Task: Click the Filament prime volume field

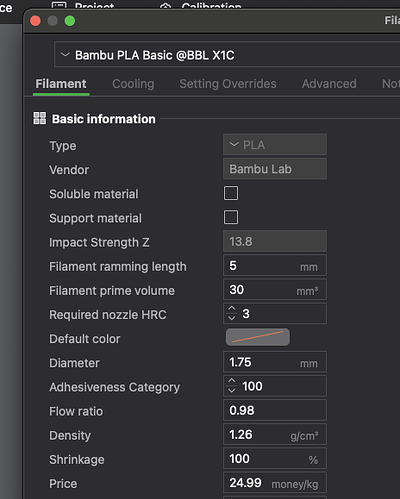Action: [275, 289]
